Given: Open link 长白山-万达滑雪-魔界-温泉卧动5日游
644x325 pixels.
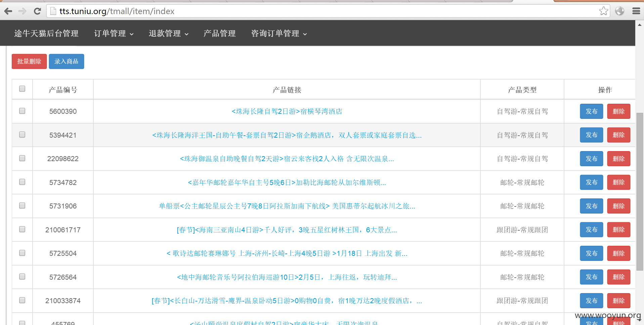Looking at the screenshot, I should click(x=287, y=301).
